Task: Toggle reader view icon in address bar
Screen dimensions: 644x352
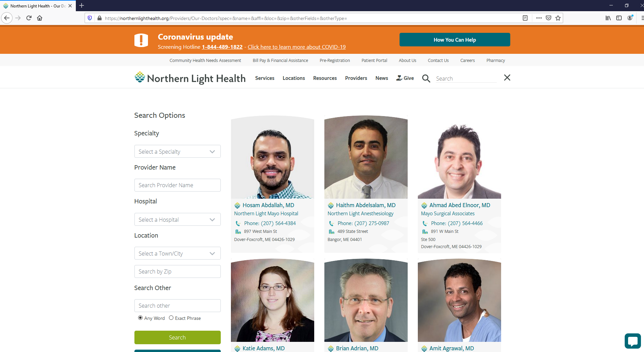Action: click(525, 18)
